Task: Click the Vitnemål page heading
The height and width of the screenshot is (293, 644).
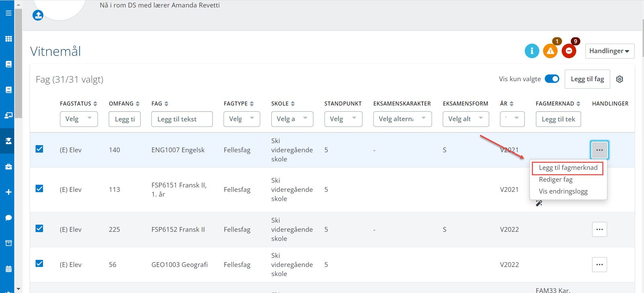Action: pos(56,51)
